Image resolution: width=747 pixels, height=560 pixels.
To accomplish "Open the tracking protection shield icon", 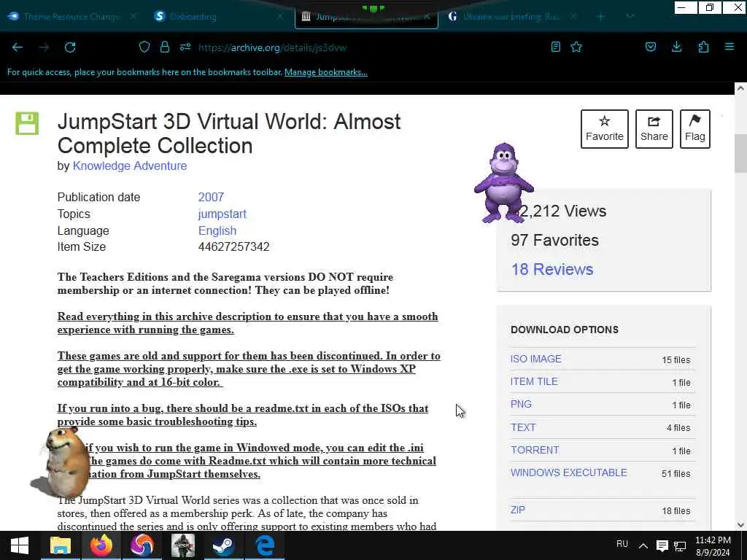I will [x=144, y=47].
